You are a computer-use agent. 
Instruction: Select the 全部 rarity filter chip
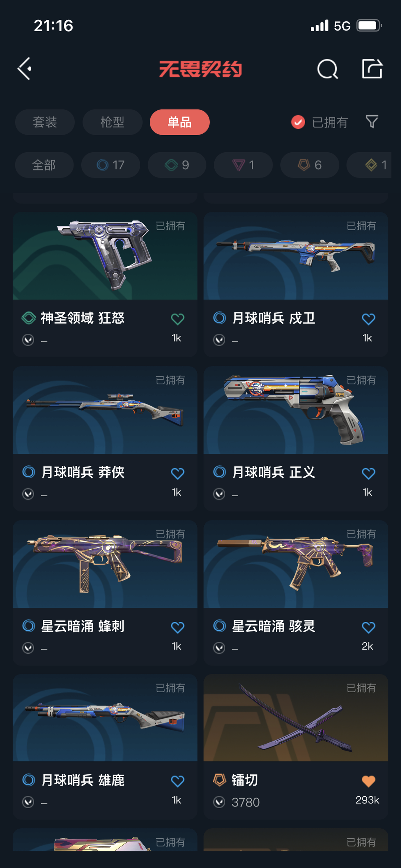(44, 165)
